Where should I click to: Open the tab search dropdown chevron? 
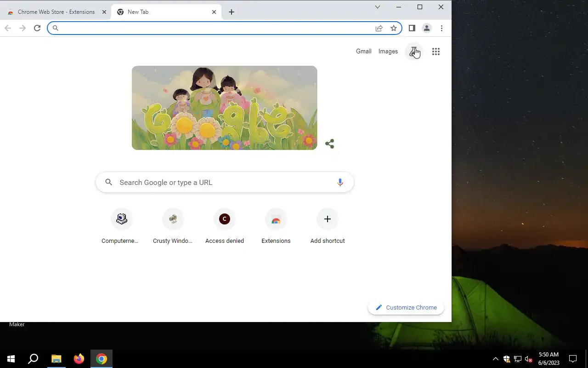click(x=378, y=7)
